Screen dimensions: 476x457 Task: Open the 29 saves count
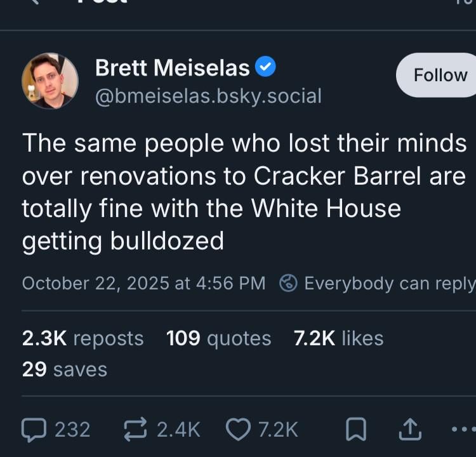[64, 369]
